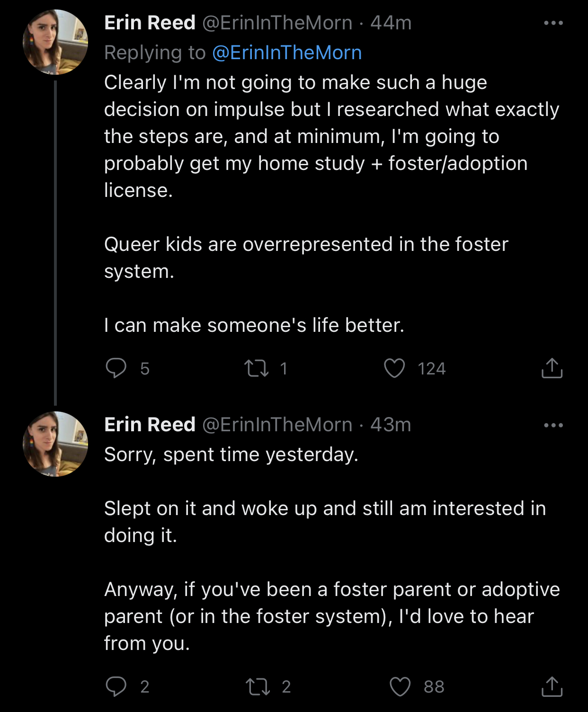
Task: Retweet the foster license tweet
Action: pos(256,368)
